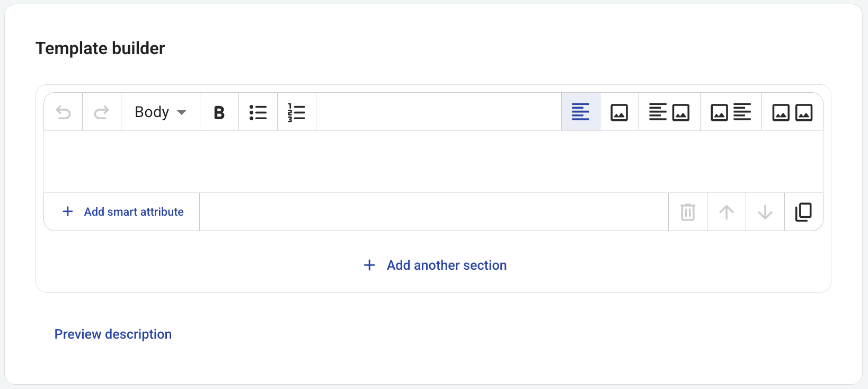This screenshot has height=389, width=868.
Task: Insert a numbered list
Action: click(x=297, y=112)
